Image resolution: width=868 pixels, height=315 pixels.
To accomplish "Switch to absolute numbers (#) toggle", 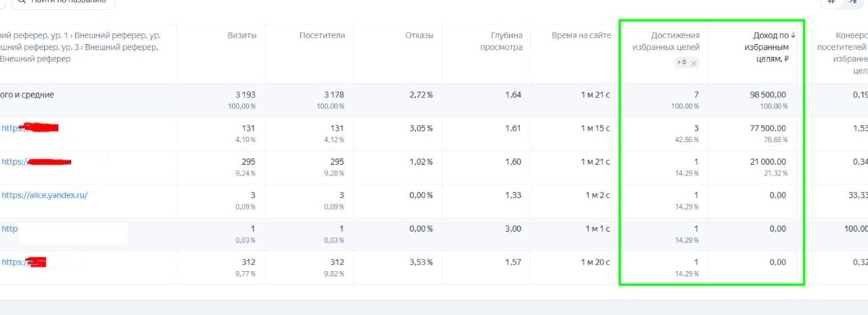I will tap(832, 2).
